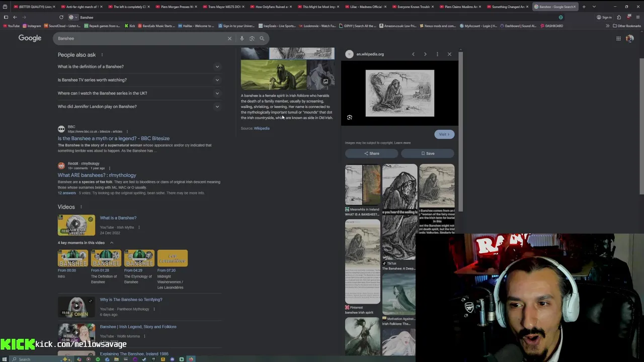Reload the page in browser toolbar
644x362 pixels.
(61, 17)
